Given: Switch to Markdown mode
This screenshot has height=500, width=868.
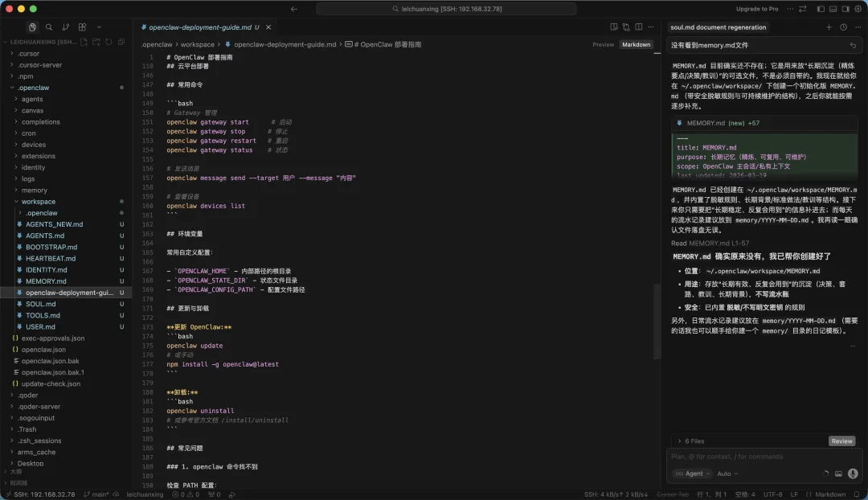Looking at the screenshot, I should pyautogui.click(x=636, y=45).
